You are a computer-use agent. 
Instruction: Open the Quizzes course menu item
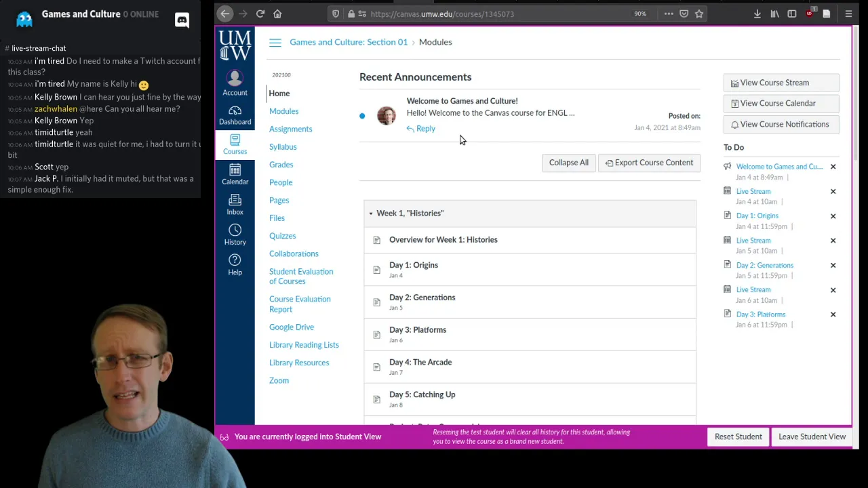(x=282, y=236)
